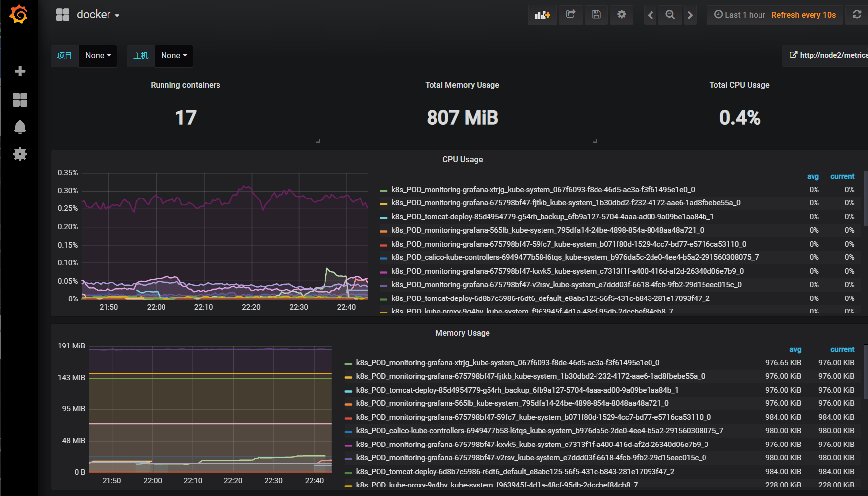Click the Save dashboard icon
The width and height of the screenshot is (868, 496).
(597, 15)
